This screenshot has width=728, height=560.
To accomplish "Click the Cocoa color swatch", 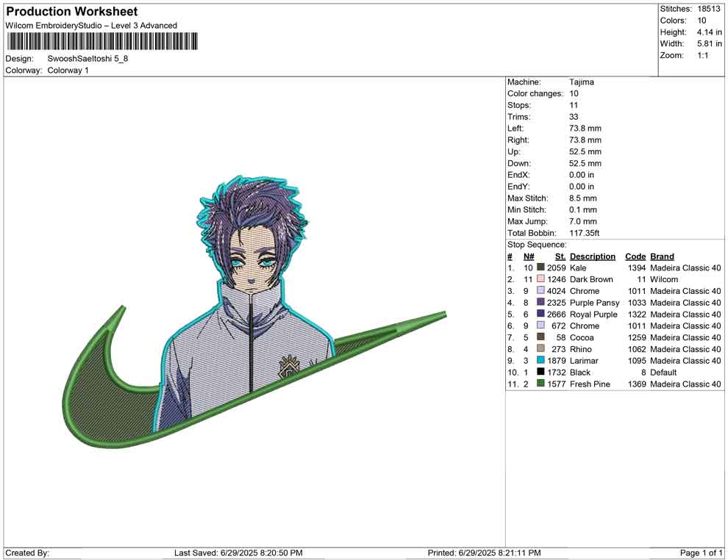I will coord(540,337).
